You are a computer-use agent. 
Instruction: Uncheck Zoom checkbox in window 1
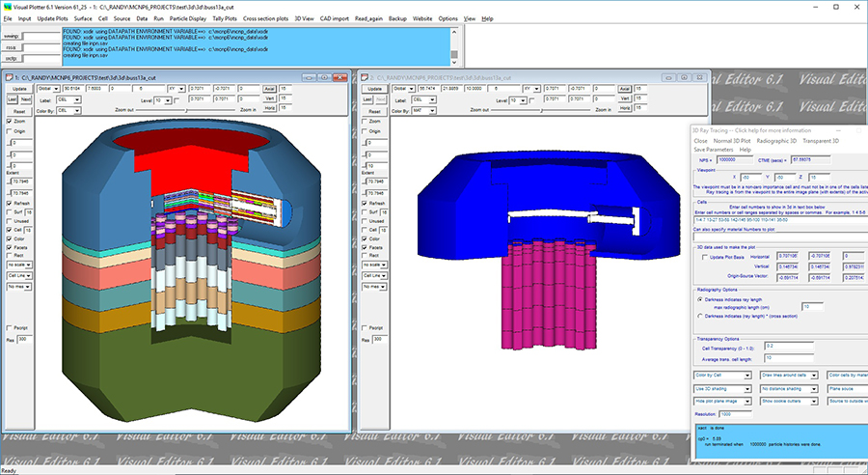pos(9,121)
